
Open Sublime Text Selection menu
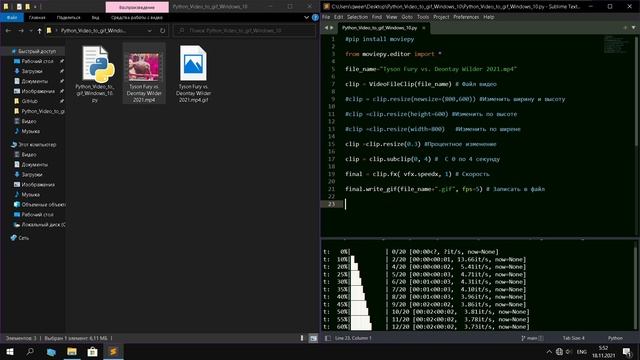(357, 17)
